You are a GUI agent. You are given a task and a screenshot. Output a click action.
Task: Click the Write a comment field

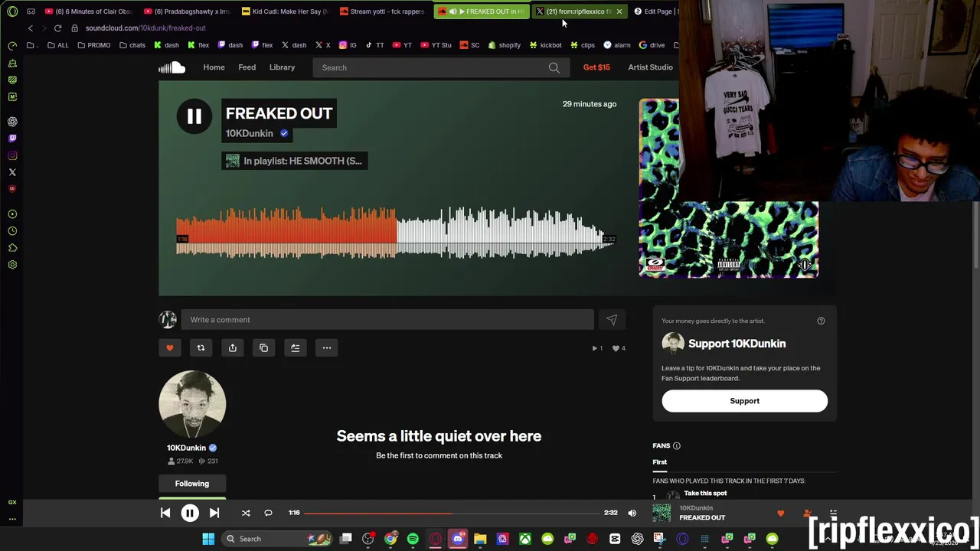pyautogui.click(x=387, y=320)
